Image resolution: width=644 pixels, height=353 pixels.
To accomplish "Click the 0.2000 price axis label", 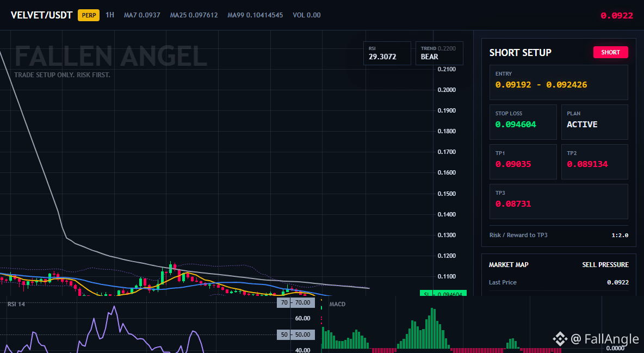I will 447,90.
